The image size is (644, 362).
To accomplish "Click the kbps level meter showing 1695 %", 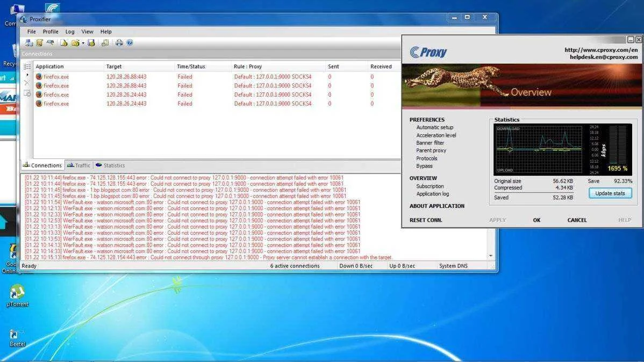I will [617, 149].
